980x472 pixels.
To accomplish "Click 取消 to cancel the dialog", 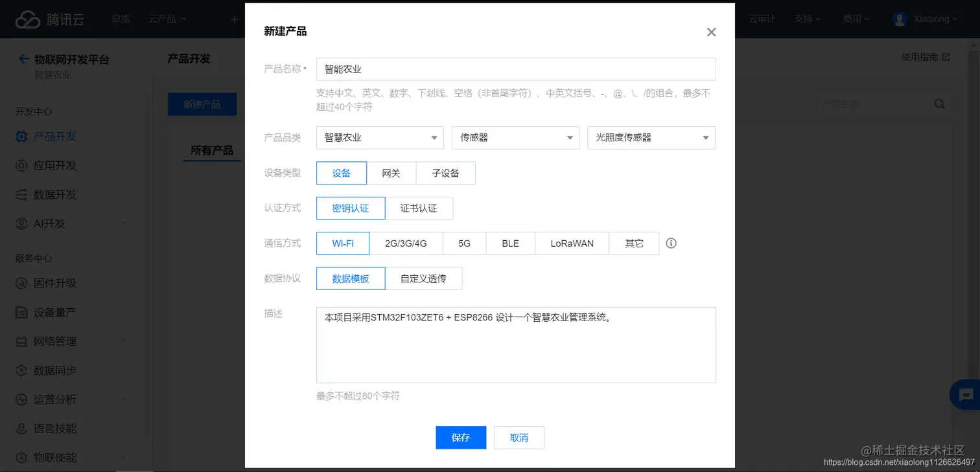I will coord(519,438).
